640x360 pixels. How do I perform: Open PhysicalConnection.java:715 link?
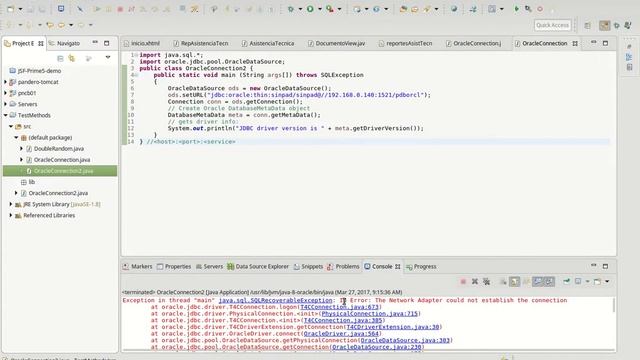370,314
